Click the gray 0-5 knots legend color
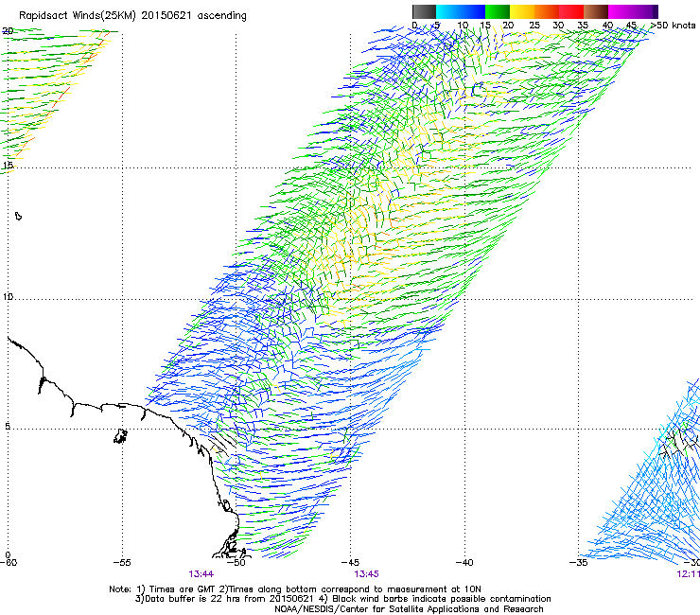The height and width of the screenshot is (615, 700). (424, 11)
